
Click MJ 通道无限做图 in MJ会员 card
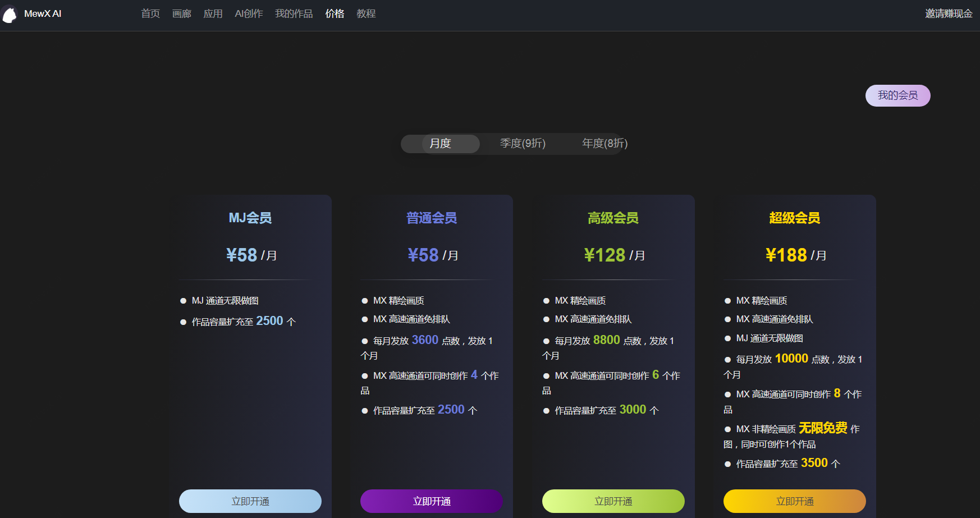pyautogui.click(x=225, y=301)
